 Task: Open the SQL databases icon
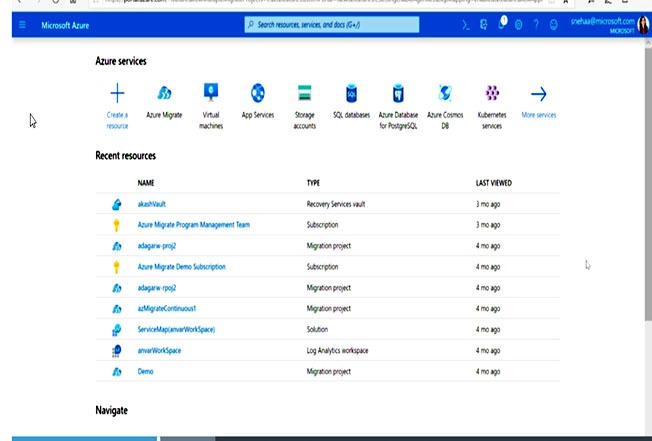click(351, 93)
